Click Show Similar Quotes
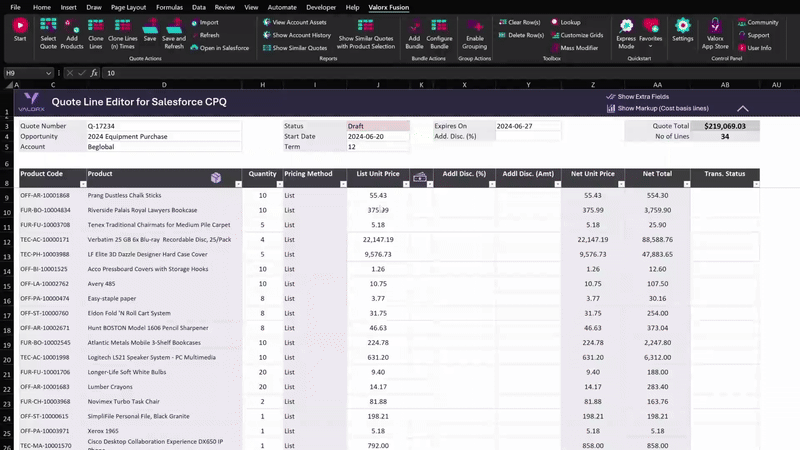Viewport: 800px width, 450px height. tap(294, 48)
